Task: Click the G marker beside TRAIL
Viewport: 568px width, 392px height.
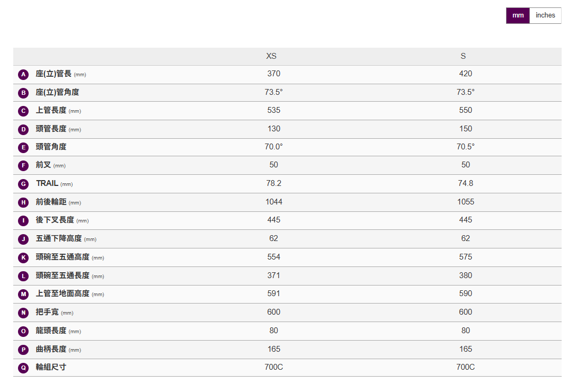Action: [x=23, y=184]
